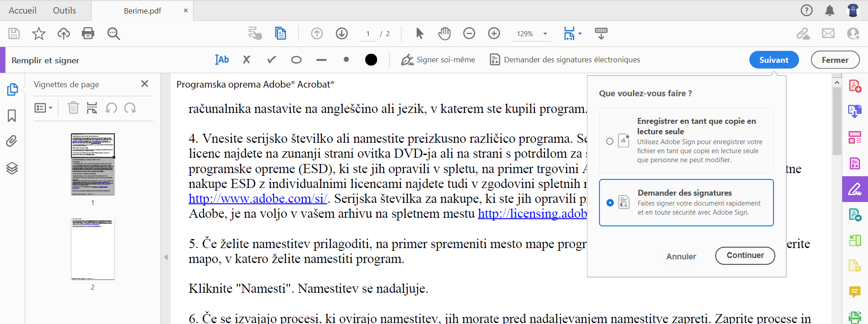Pick the arrow selection tool
Viewport: 868px width, 324px height.
click(420, 33)
